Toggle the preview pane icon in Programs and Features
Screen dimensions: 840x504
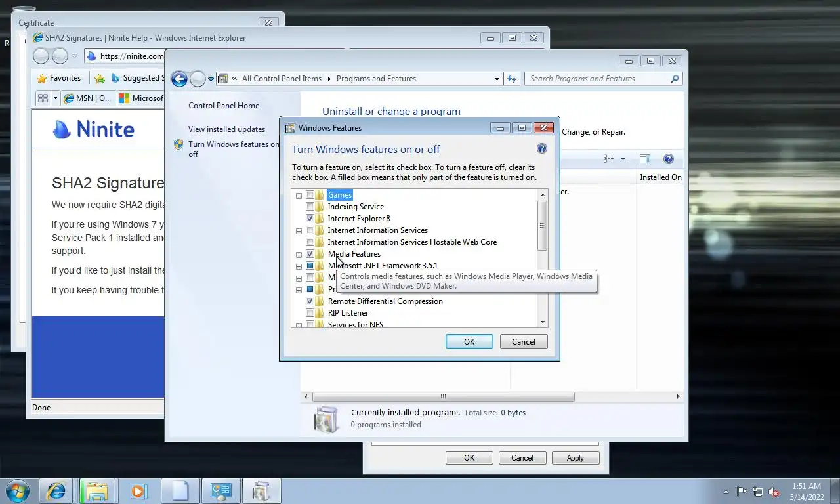pos(645,159)
